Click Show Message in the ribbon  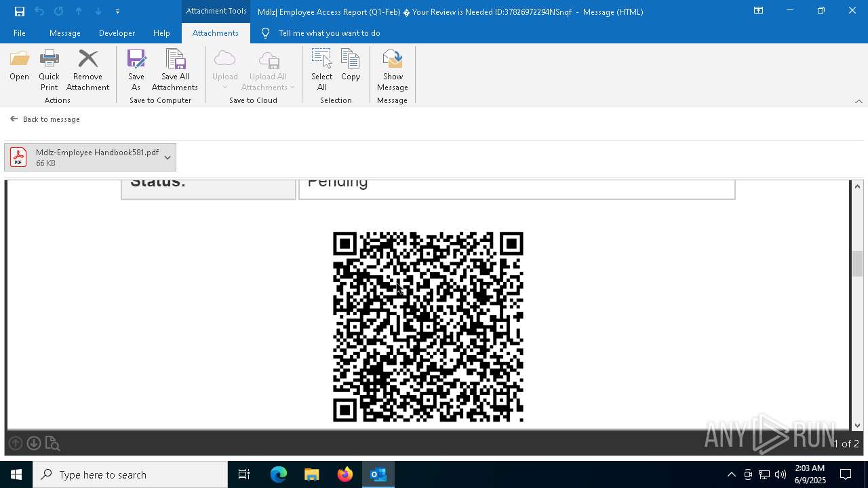393,70
